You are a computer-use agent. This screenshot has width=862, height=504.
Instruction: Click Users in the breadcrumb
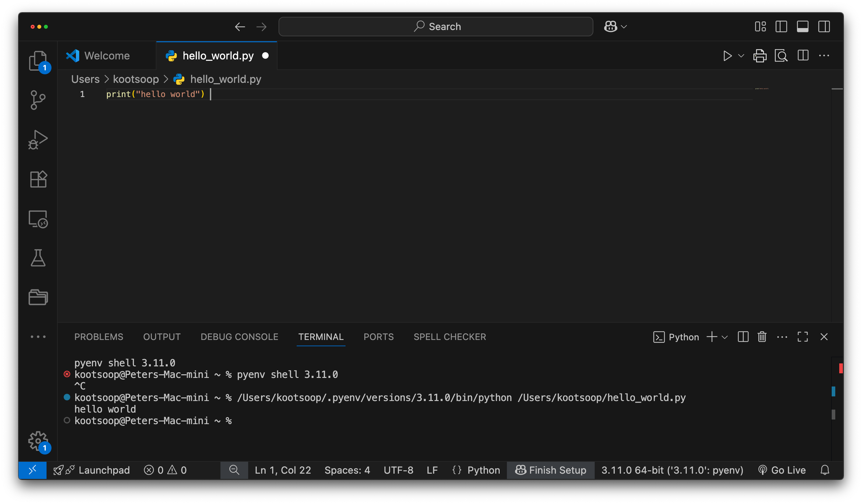pos(85,80)
